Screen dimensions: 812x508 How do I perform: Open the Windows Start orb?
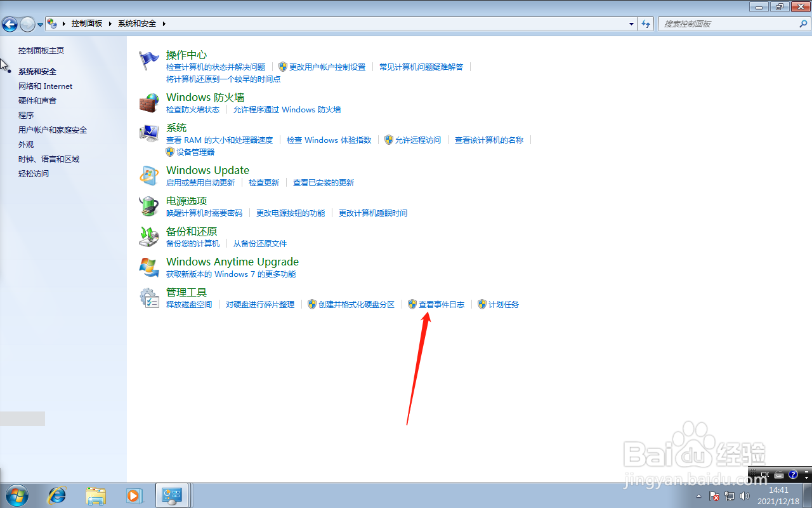(17, 495)
